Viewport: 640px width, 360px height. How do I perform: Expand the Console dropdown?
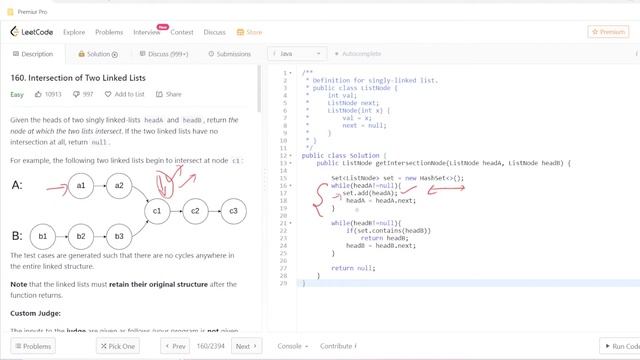pos(292,346)
